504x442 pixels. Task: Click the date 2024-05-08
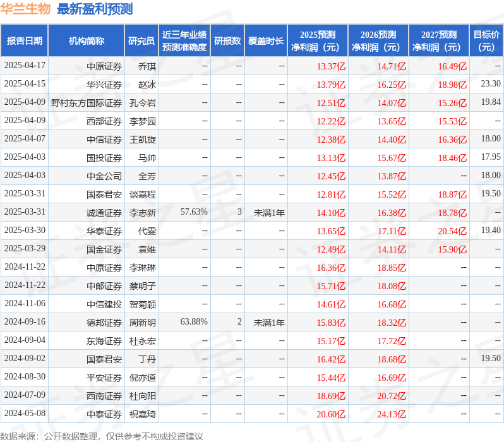coord(25,414)
